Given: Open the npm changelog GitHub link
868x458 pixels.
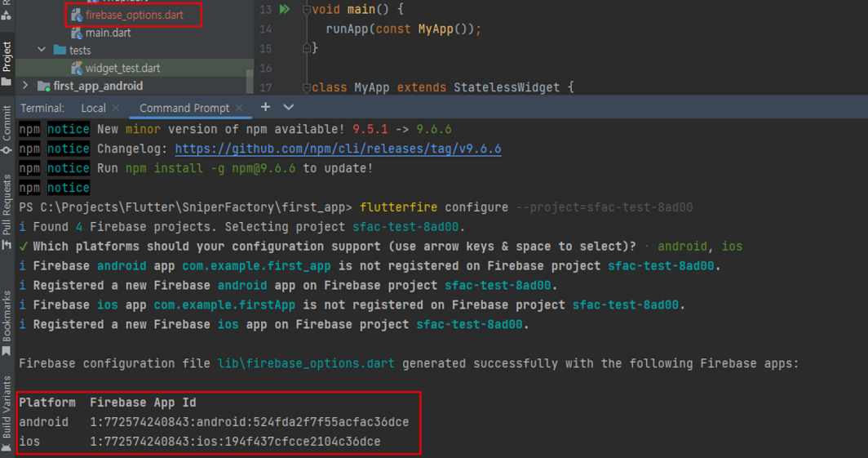Looking at the screenshot, I should (339, 149).
